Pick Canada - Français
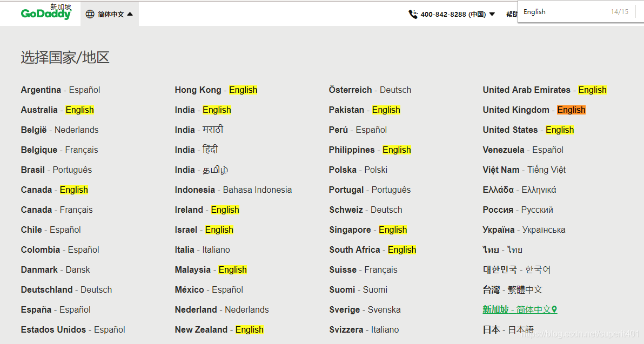 click(57, 210)
